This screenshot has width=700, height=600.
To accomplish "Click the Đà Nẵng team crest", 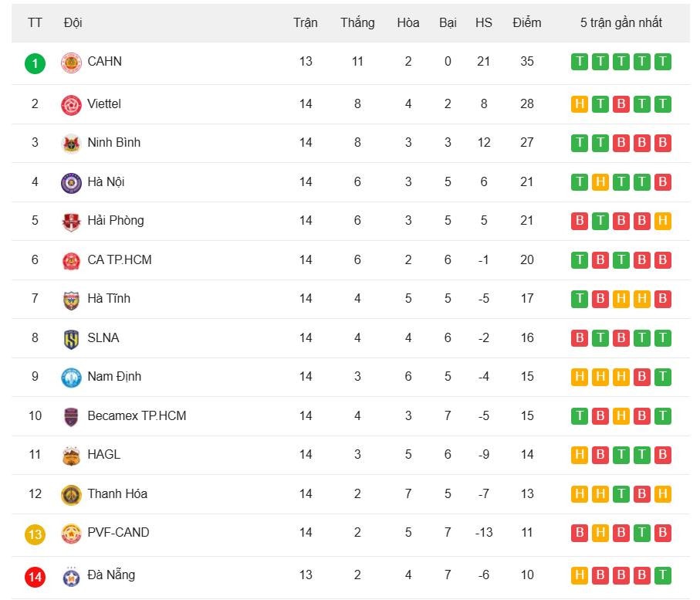I will (x=71, y=576).
